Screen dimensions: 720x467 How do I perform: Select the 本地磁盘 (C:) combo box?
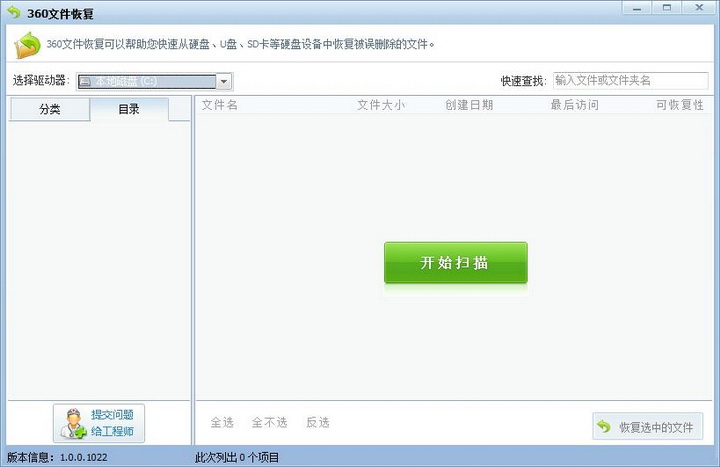point(155,82)
